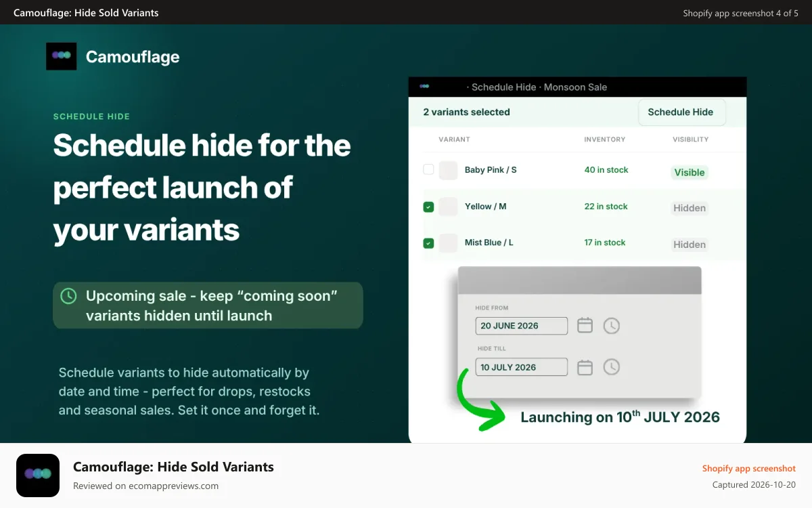Click the '40 in stock' inventory value

pos(606,170)
